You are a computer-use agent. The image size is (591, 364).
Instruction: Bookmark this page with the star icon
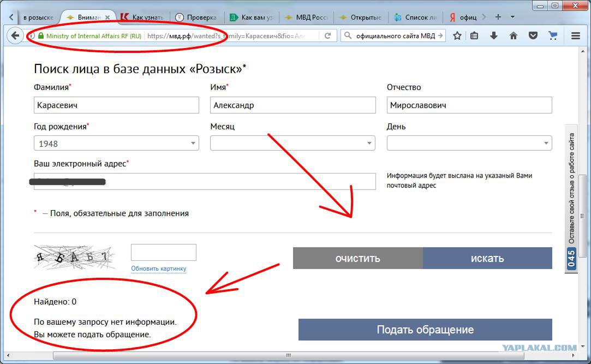457,36
